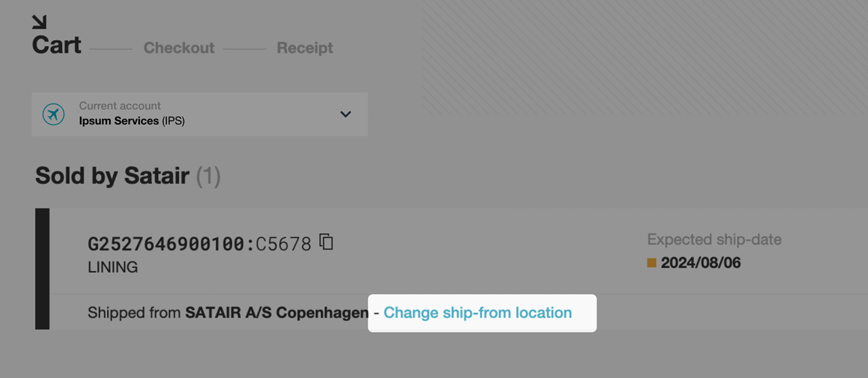
Task: Select the Current account label
Action: pos(120,106)
